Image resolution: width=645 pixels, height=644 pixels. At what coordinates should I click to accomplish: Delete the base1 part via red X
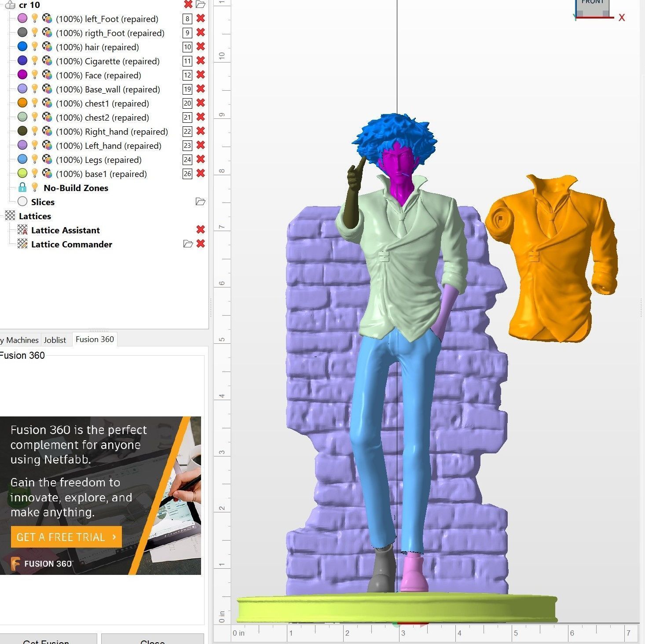(201, 173)
